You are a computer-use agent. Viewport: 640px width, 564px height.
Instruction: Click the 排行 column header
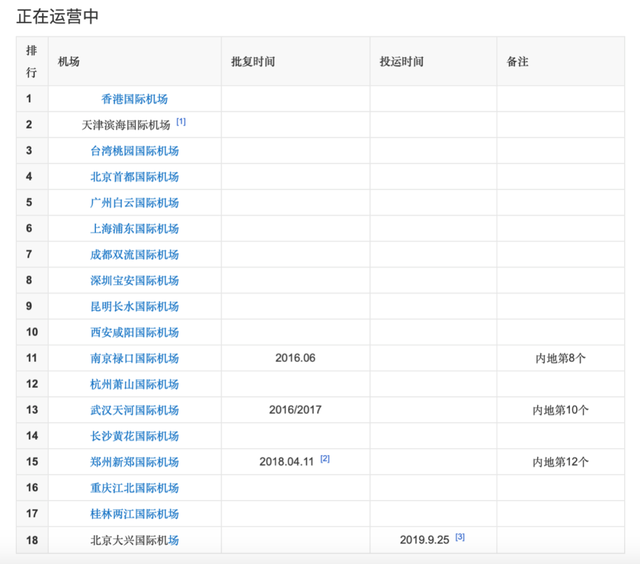pos(31,61)
